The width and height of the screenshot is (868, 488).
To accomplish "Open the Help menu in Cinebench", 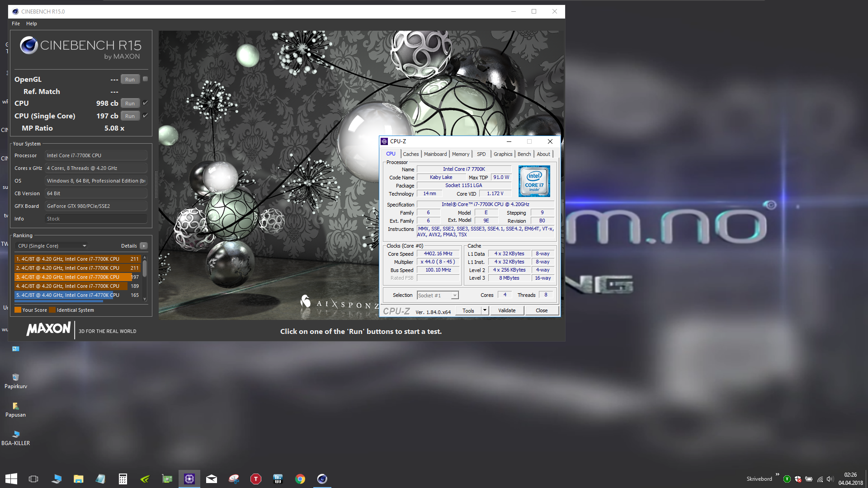I will pos(32,23).
